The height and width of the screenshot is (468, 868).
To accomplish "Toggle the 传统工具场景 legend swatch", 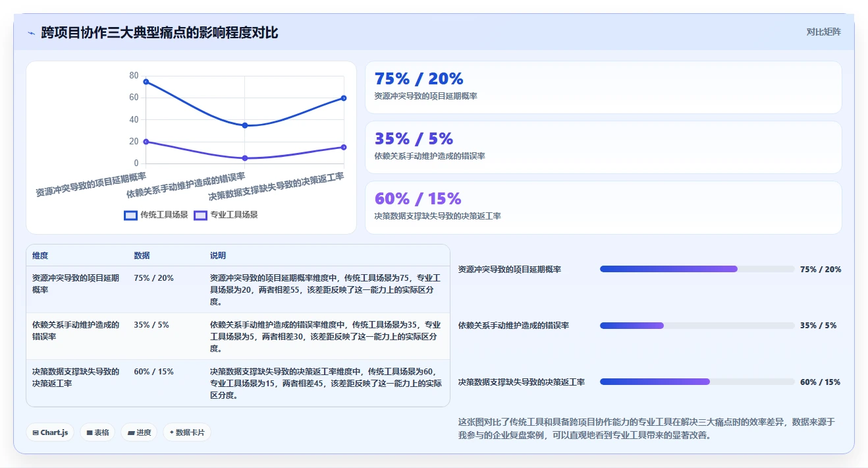I will 130,215.
